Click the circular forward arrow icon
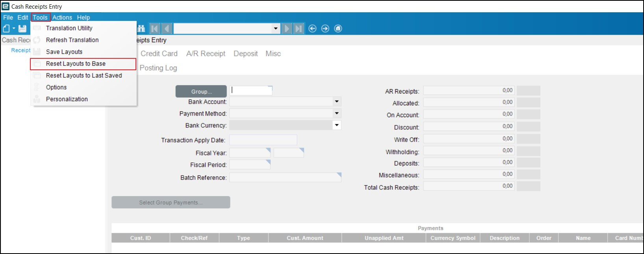644x254 pixels. pyautogui.click(x=325, y=28)
